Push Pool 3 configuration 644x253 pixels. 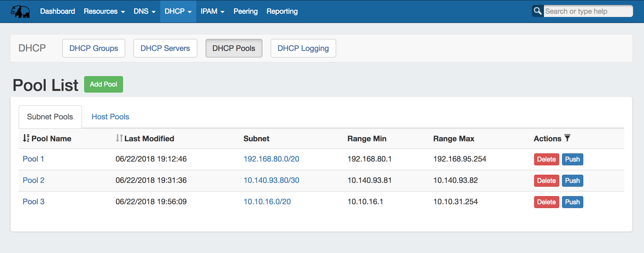572,202
